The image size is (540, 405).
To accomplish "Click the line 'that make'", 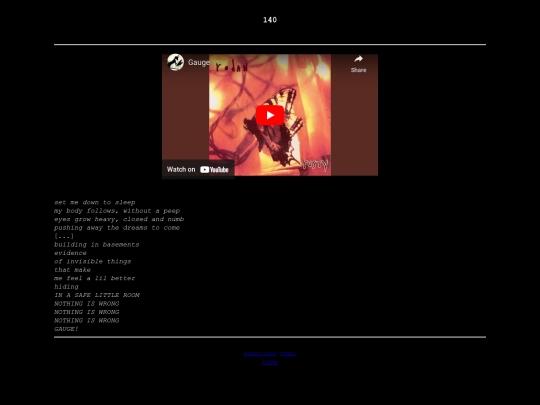I will coord(72,270).
